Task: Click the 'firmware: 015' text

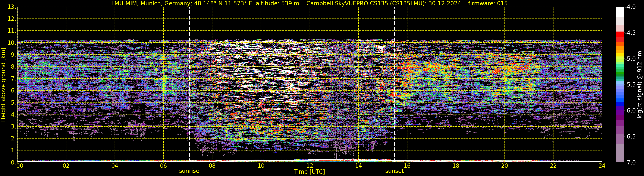Action: (488, 3)
